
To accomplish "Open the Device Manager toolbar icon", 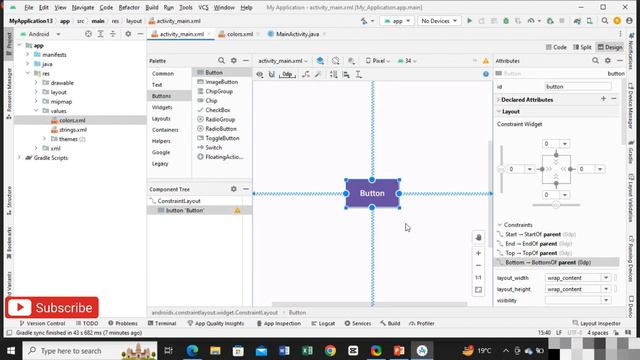I will click(590, 21).
